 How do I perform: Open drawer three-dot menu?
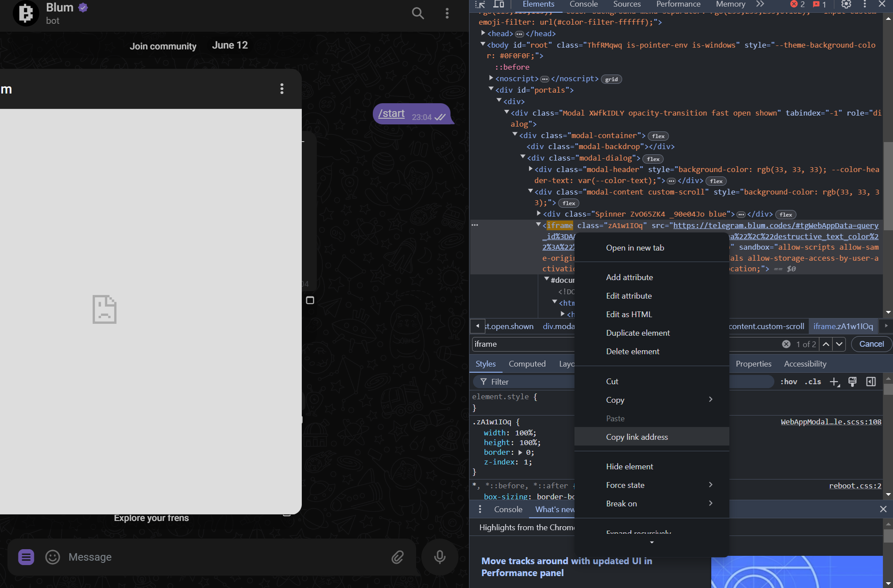click(480, 509)
